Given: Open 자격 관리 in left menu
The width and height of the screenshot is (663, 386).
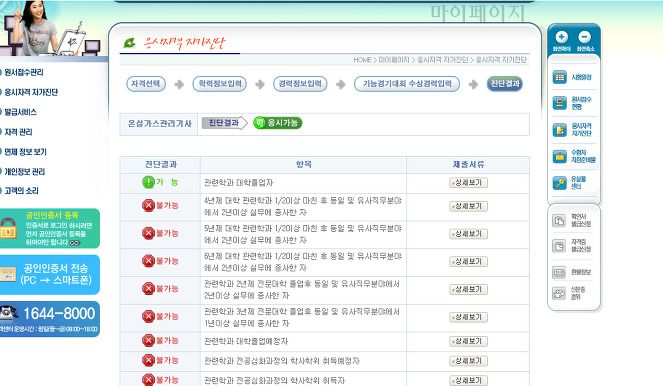Looking at the screenshot, I should [x=18, y=132].
